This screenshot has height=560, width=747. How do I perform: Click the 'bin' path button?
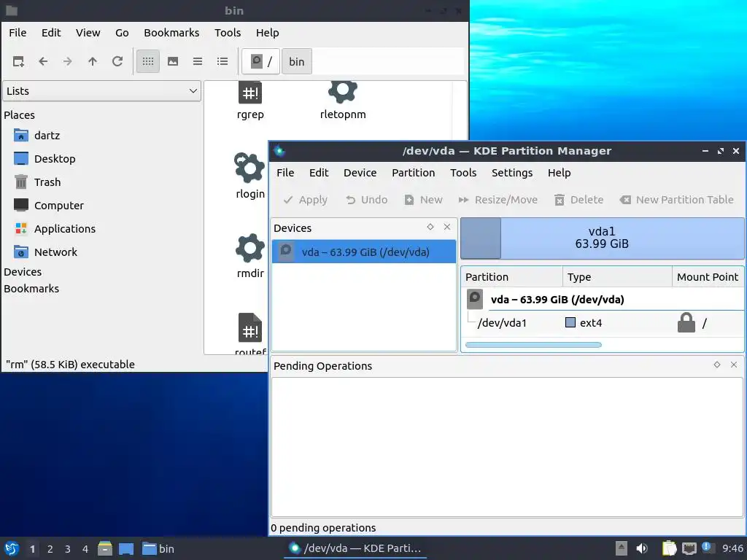[x=297, y=61]
